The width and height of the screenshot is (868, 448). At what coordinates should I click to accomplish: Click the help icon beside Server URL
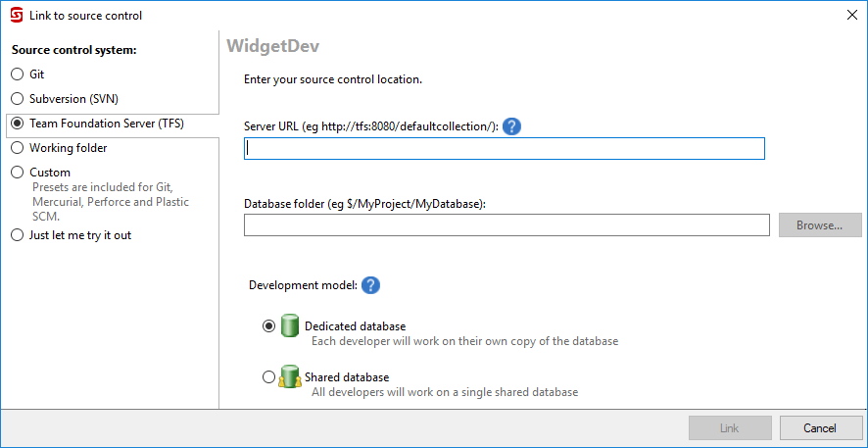pyautogui.click(x=511, y=126)
